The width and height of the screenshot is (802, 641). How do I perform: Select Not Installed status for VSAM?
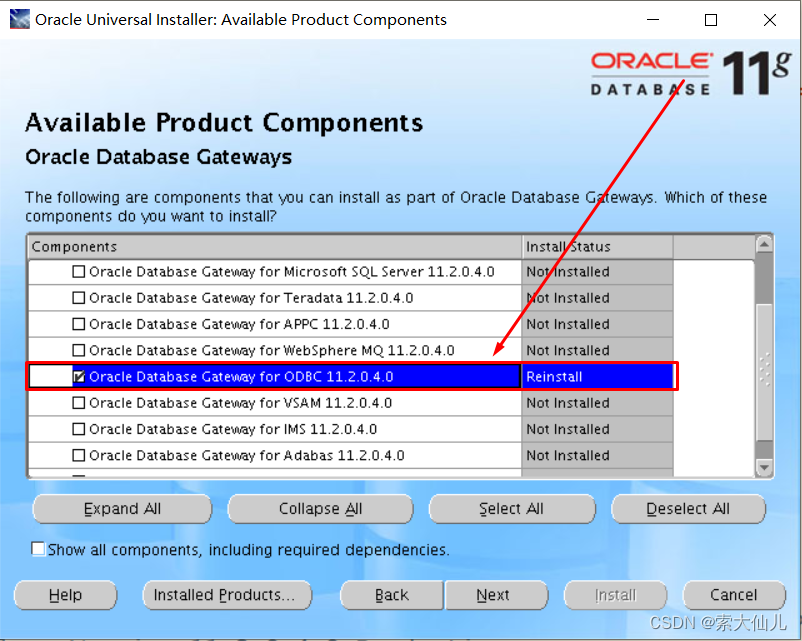coord(597,403)
